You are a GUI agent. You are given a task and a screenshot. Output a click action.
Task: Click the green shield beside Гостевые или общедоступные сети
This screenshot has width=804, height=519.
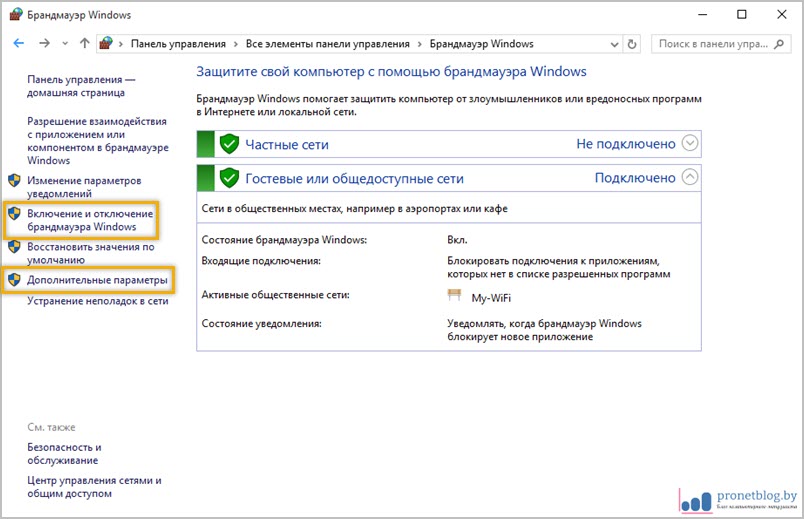click(230, 178)
